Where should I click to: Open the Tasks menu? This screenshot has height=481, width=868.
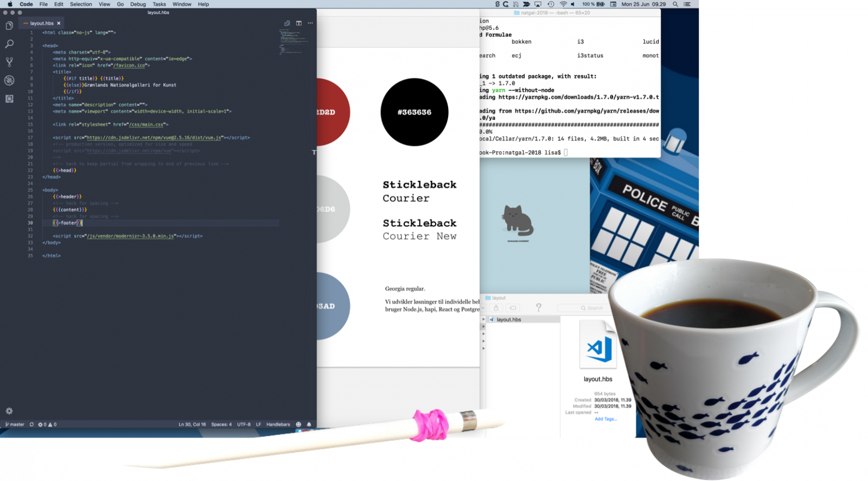tap(159, 4)
